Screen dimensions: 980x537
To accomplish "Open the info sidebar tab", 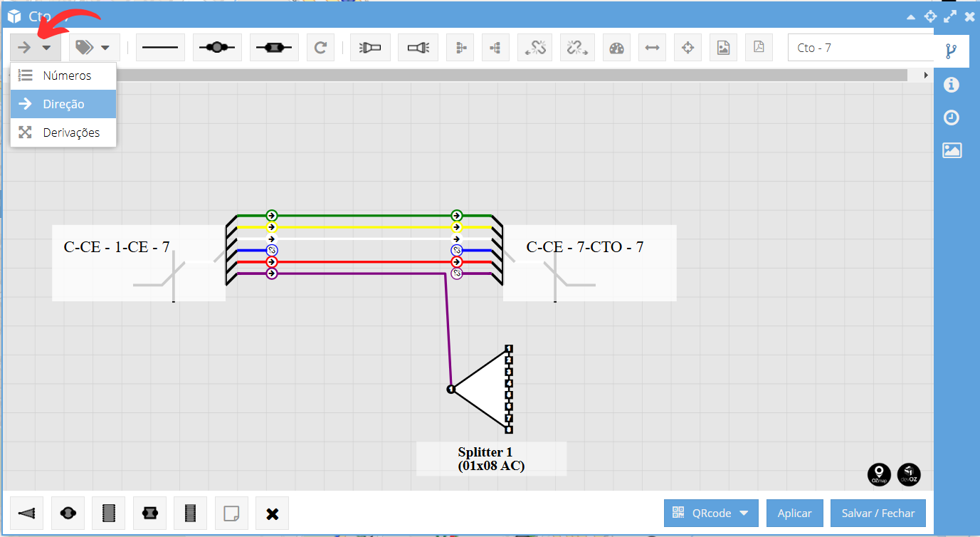I will coord(952,85).
